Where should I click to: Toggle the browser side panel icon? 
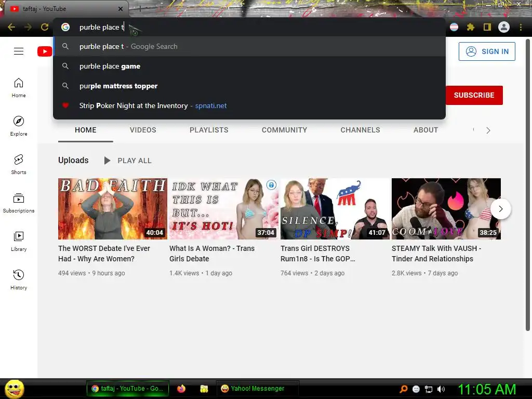(x=487, y=27)
